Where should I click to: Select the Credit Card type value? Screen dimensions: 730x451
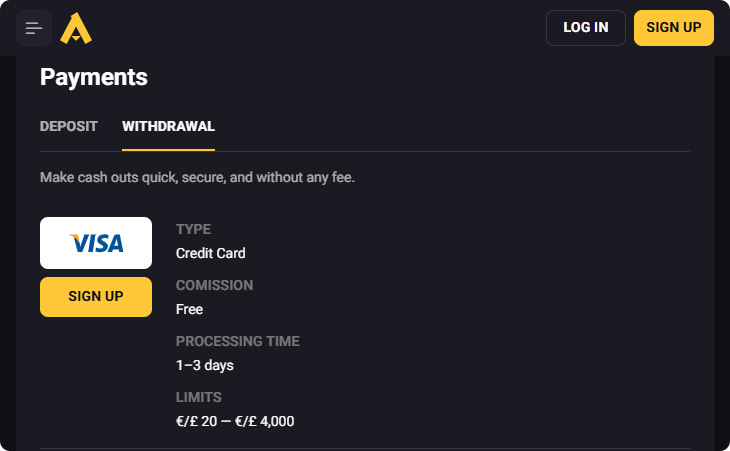pos(210,253)
